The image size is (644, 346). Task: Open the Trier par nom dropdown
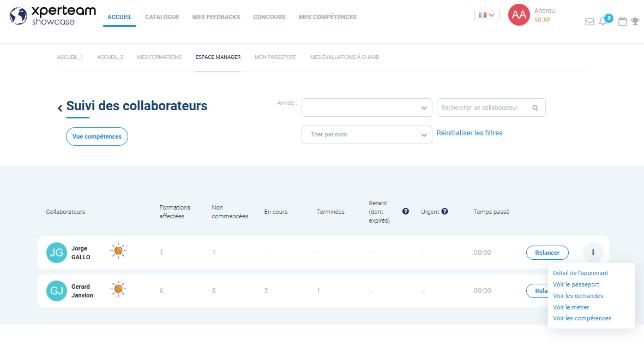pyautogui.click(x=366, y=135)
